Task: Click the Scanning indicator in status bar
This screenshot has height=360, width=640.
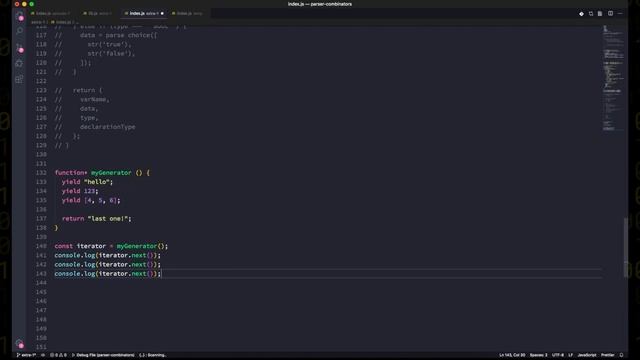Action: pyautogui.click(x=152, y=355)
